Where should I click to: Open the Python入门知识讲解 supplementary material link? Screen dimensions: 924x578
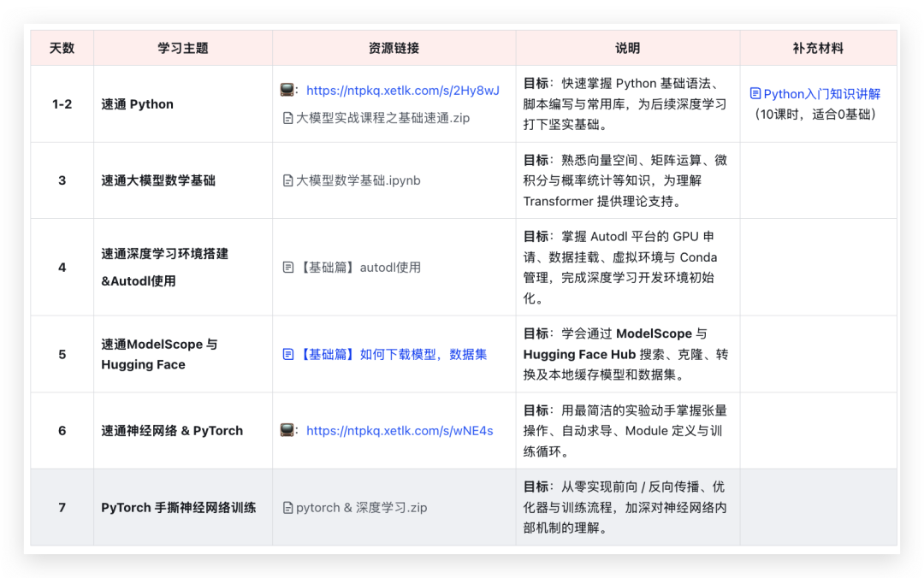pyautogui.click(x=821, y=93)
